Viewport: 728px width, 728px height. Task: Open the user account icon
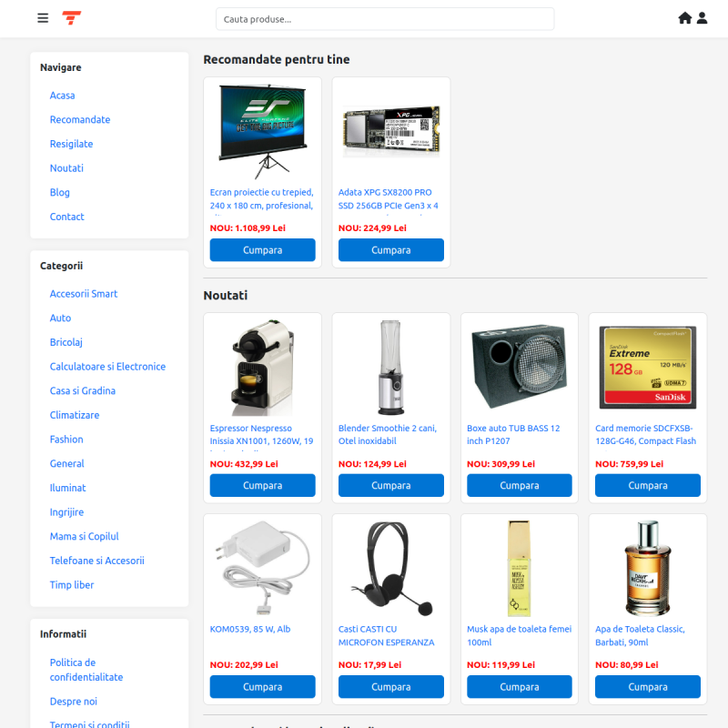[x=702, y=18]
